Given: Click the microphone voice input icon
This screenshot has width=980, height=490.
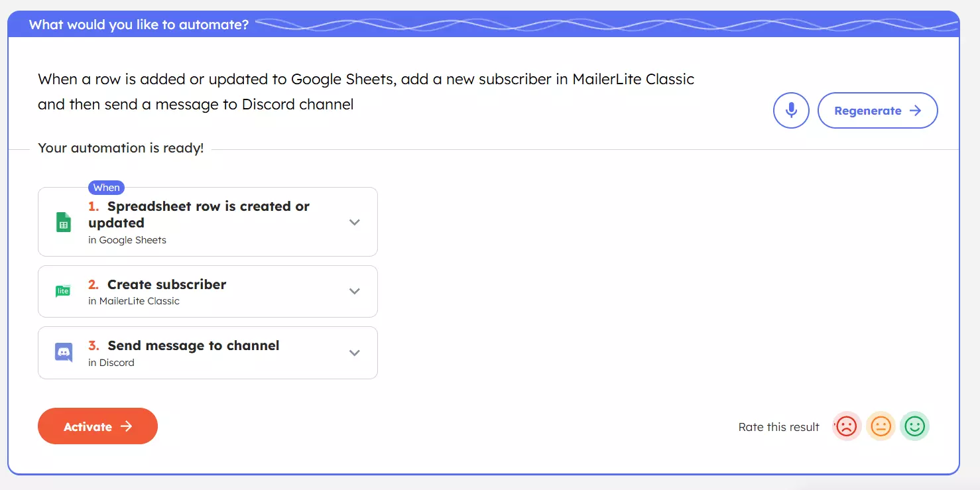Looking at the screenshot, I should coord(791,111).
